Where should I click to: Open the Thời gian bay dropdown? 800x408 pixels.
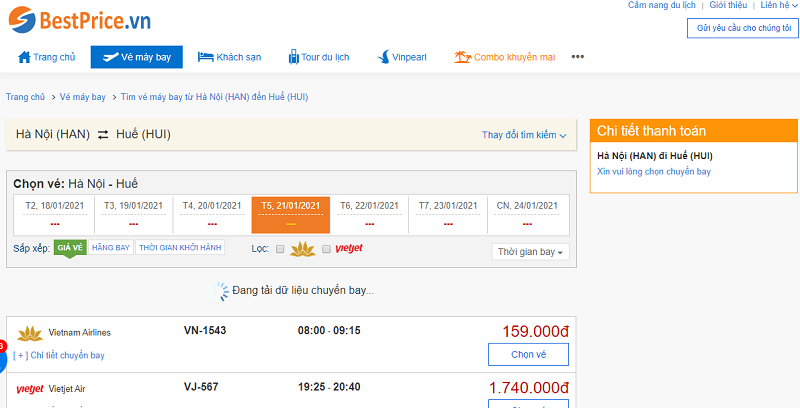click(531, 252)
